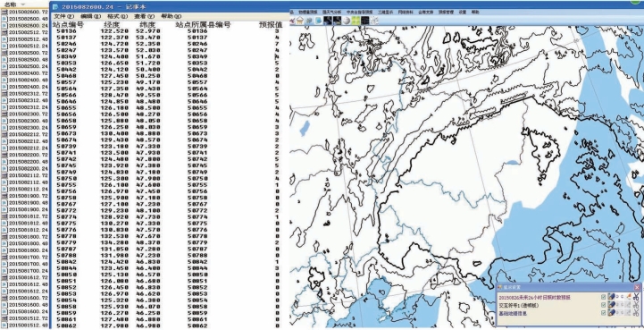Click the globe icon in MICAPS toolbar
644x330 pixels.
click(x=347, y=21)
